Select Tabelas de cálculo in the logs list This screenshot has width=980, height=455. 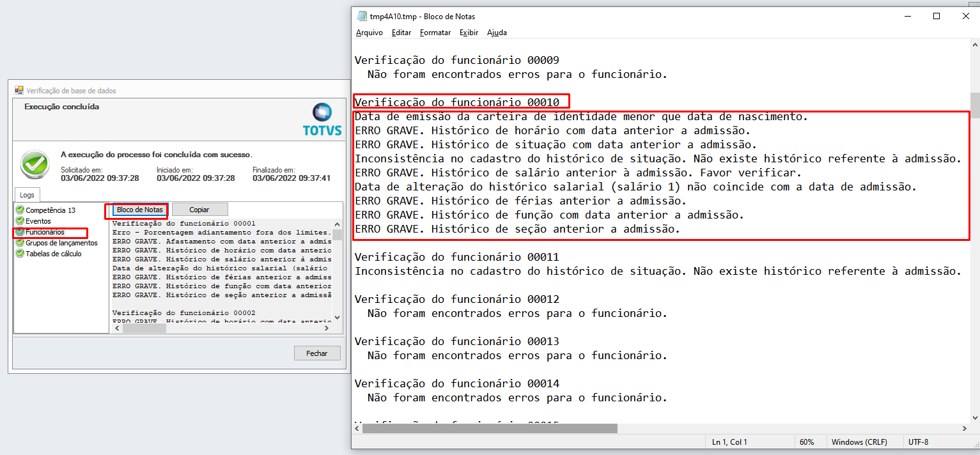[x=54, y=254]
